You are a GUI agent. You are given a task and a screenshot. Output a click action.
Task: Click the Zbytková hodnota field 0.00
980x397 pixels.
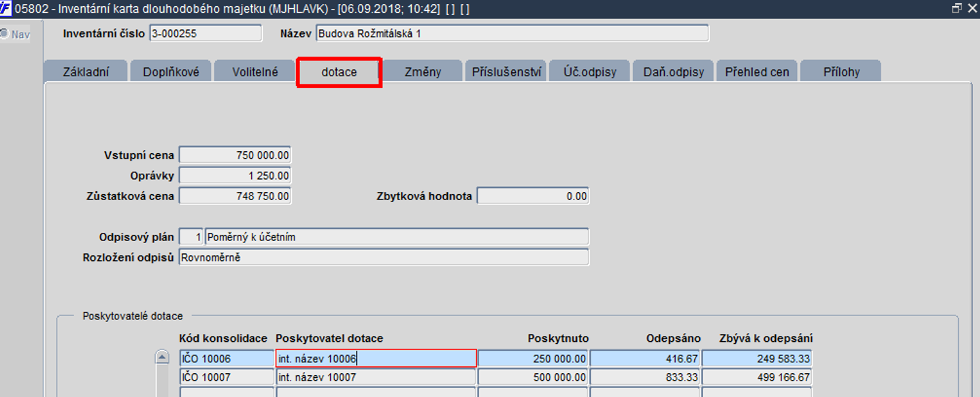coord(533,196)
